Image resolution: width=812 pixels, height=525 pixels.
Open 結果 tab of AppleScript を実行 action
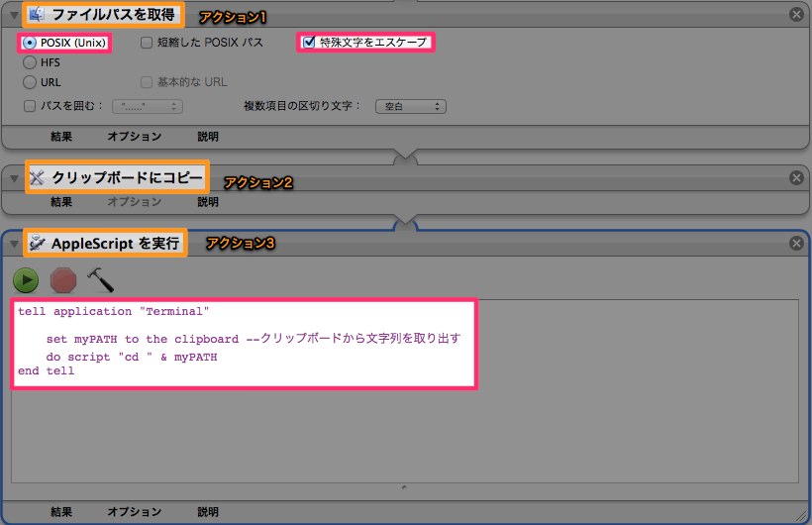(61, 511)
